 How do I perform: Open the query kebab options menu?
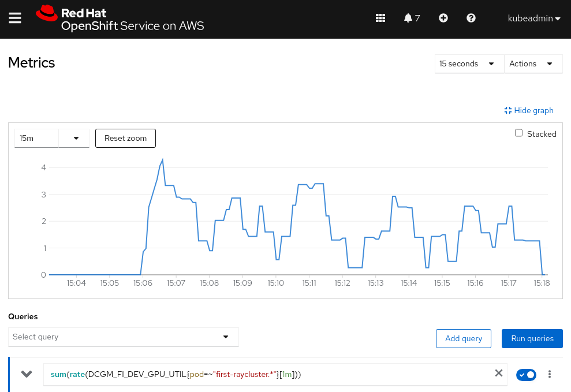550,375
